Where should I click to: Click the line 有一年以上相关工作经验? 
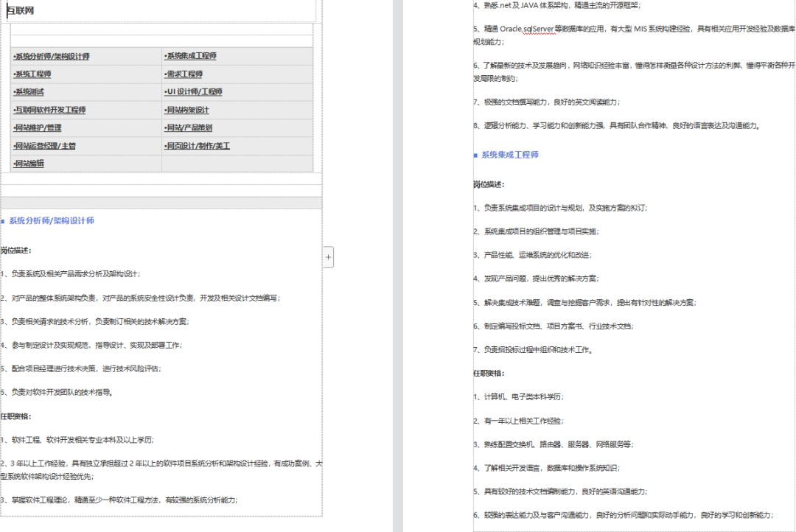pyautogui.click(x=518, y=421)
